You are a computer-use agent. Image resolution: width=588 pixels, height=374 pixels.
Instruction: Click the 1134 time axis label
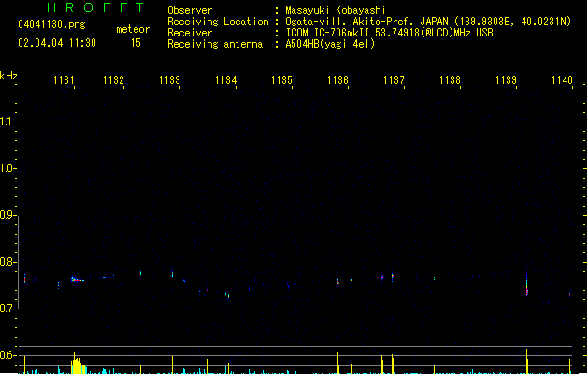coord(225,80)
